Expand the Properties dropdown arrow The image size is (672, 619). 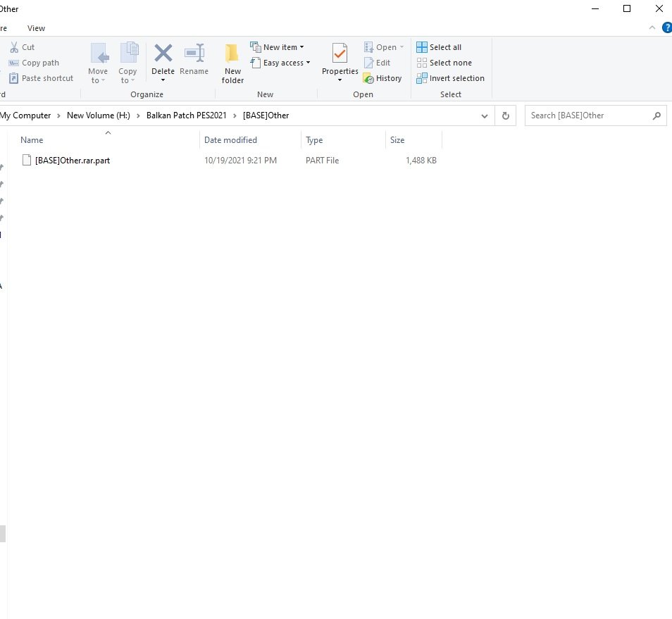(x=340, y=80)
